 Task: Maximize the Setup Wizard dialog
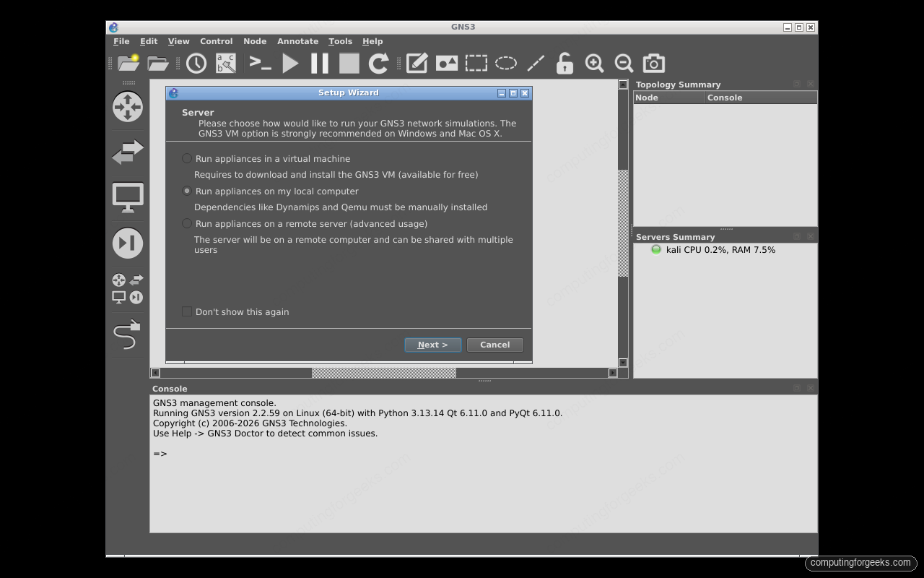point(513,93)
